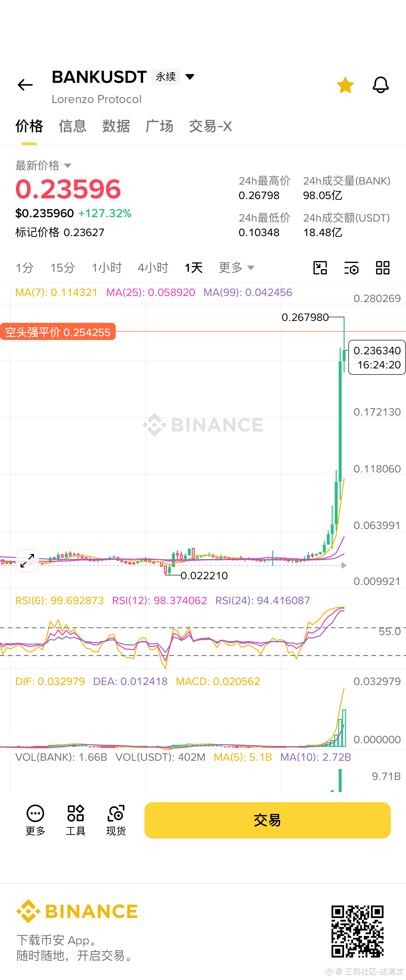Tap the Lorenzo Protocol subtitle
The height and width of the screenshot is (980, 406).
tap(97, 99)
